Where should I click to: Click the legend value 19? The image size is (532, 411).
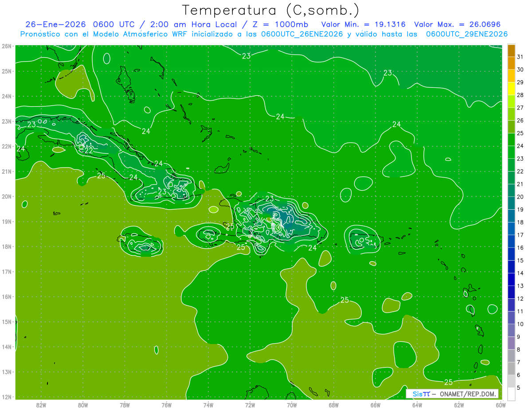click(x=520, y=209)
